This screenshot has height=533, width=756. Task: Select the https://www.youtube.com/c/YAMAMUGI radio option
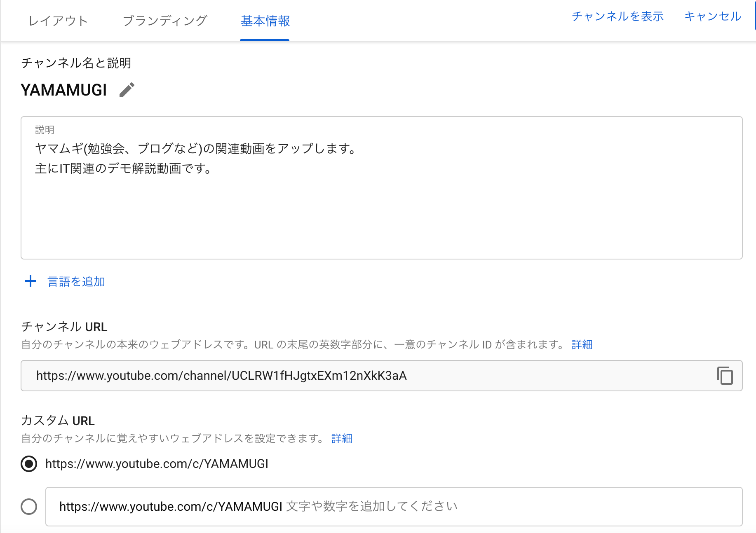pyautogui.click(x=29, y=464)
